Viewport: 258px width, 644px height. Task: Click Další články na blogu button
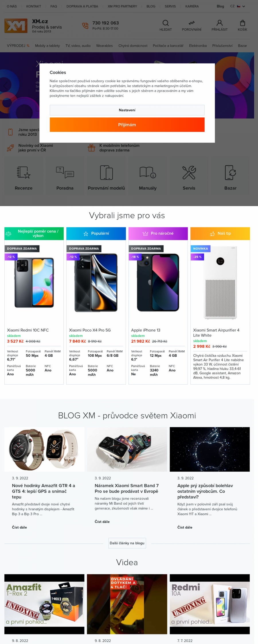(127, 543)
